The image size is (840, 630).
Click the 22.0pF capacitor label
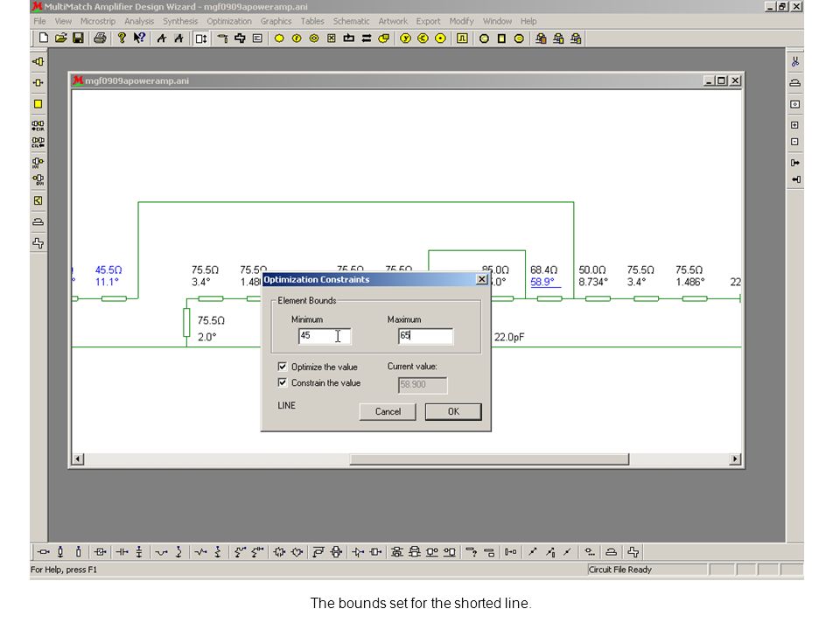click(509, 337)
